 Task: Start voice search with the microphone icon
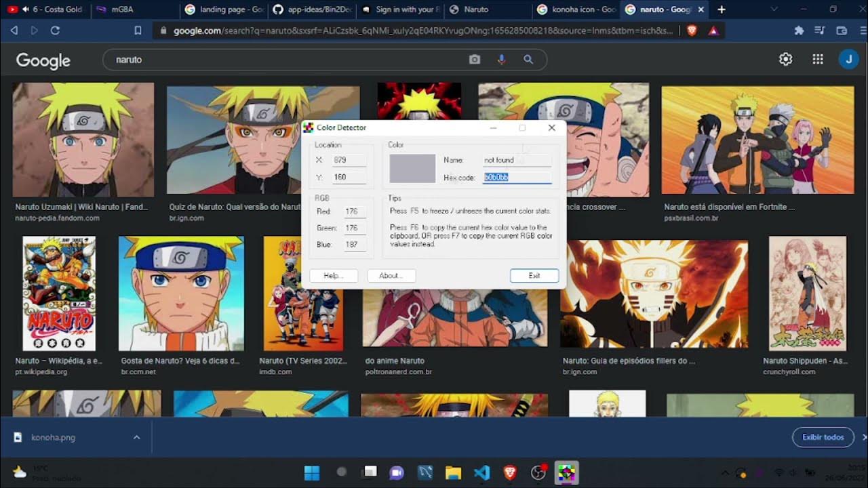502,60
